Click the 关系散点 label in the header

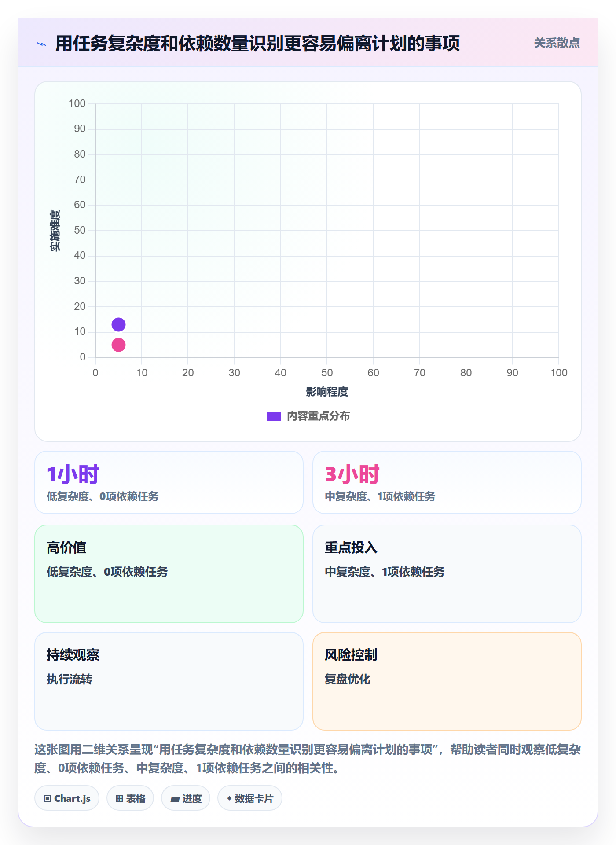557,43
